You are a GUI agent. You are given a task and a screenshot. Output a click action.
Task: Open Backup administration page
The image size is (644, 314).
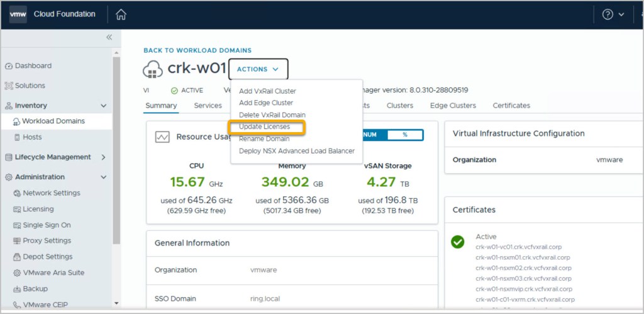pyautogui.click(x=35, y=289)
